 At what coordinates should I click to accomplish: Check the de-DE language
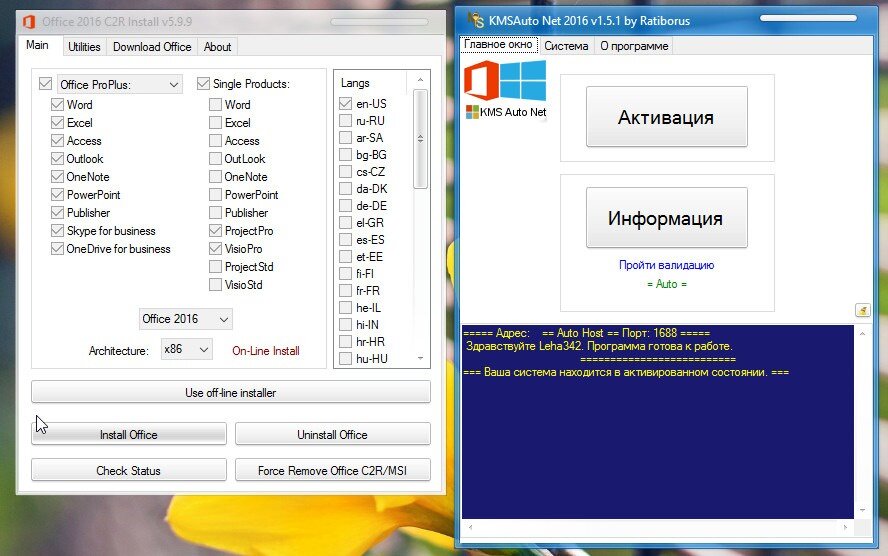click(x=345, y=206)
